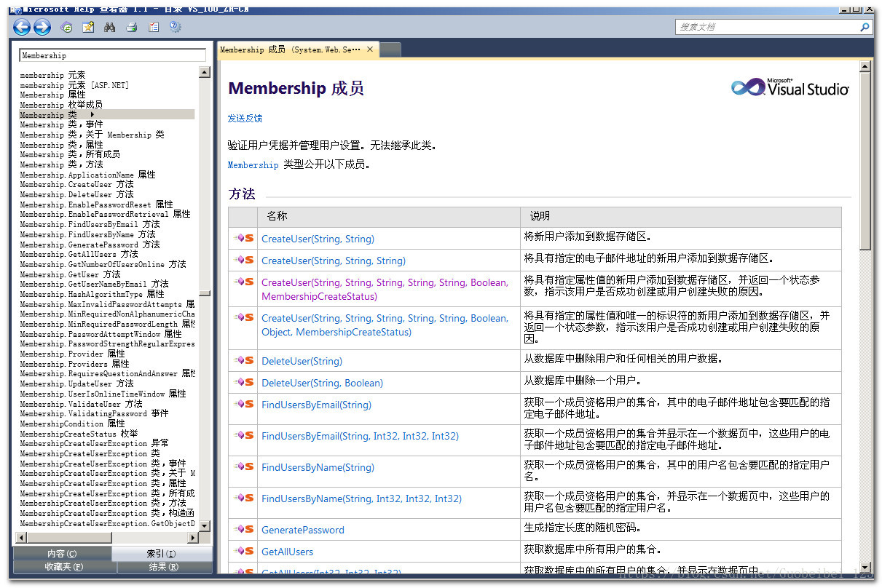Open the blank new tab beside Membership tab
Screen dimensions: 882x588
tap(390, 49)
